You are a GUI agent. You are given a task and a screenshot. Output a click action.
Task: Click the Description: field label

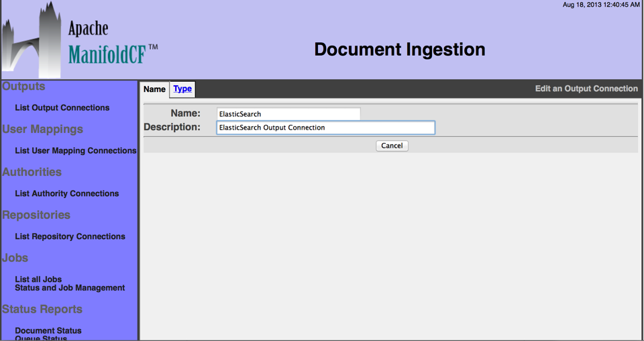[172, 127]
